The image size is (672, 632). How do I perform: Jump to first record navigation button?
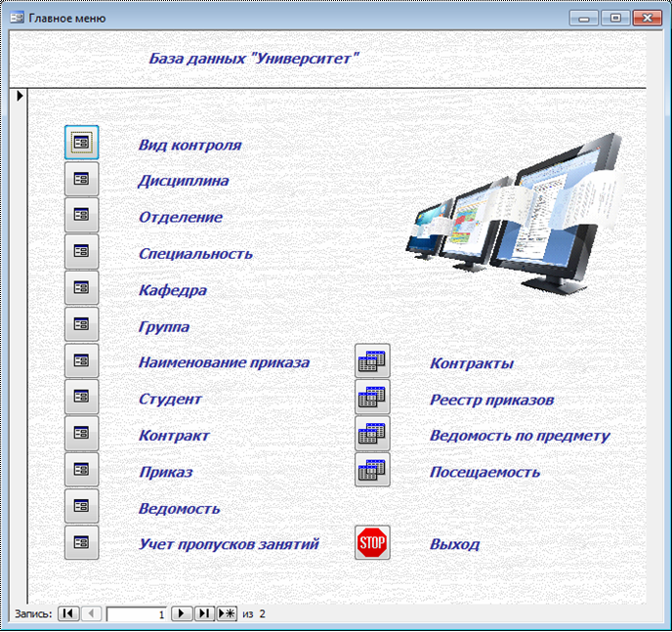point(68,613)
